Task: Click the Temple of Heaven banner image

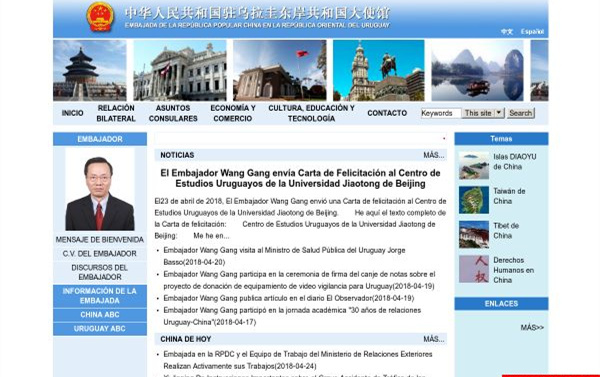Action: point(90,70)
